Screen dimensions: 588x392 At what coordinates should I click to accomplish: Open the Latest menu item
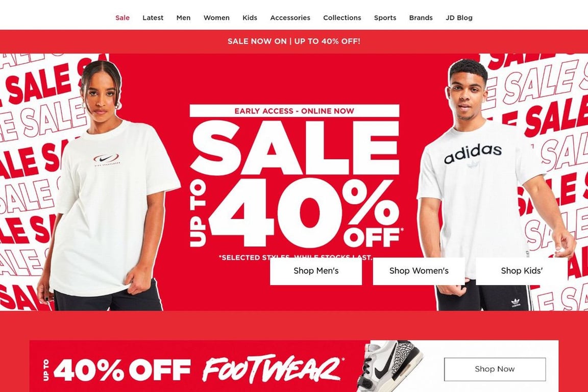point(153,18)
